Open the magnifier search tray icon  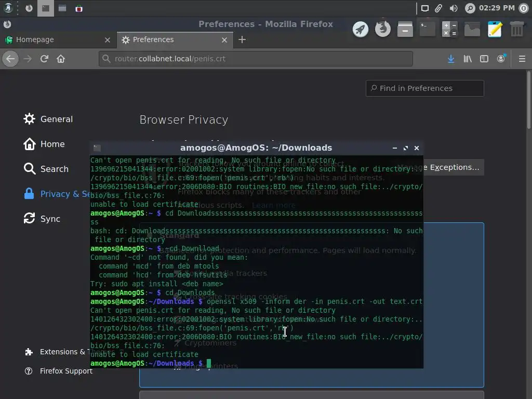point(470,8)
